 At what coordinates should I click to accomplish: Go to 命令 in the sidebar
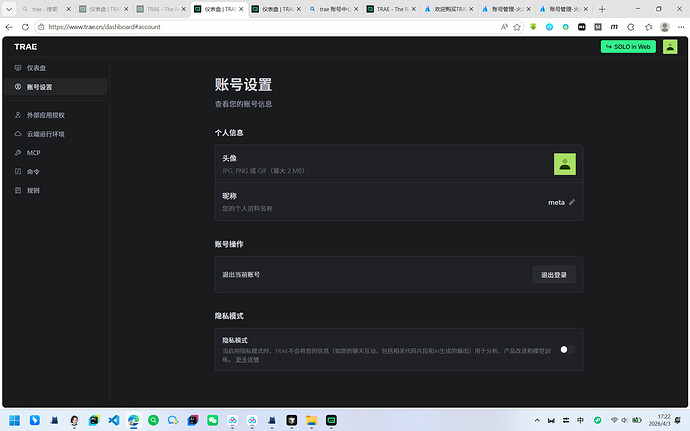click(33, 171)
